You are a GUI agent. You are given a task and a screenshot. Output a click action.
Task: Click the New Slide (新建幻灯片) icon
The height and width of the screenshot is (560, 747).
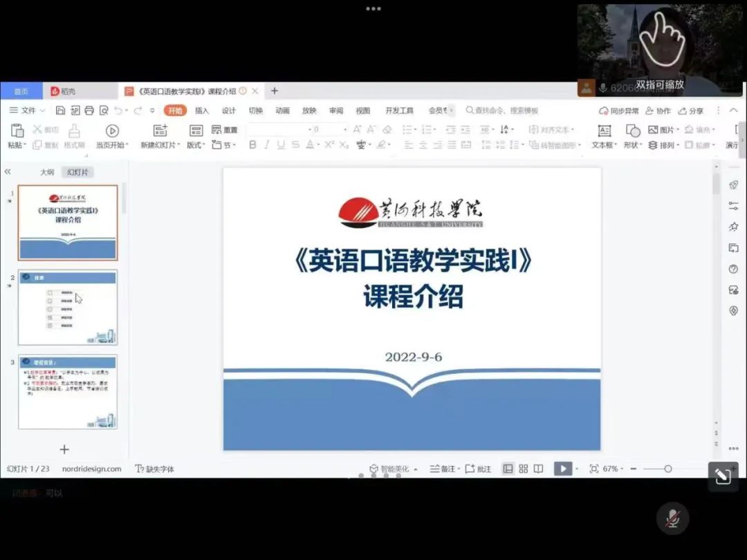click(160, 131)
